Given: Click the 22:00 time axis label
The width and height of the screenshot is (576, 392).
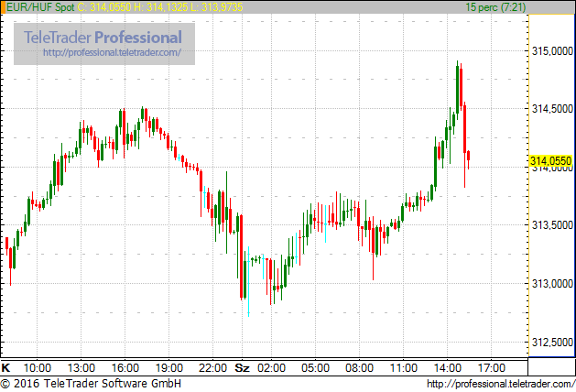Looking at the screenshot, I should [212, 368].
